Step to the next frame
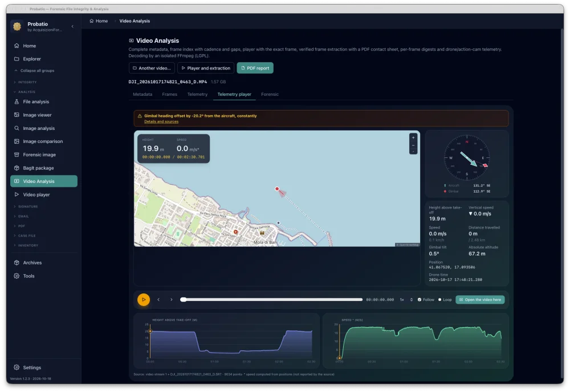The image size is (570, 392). pos(172,300)
